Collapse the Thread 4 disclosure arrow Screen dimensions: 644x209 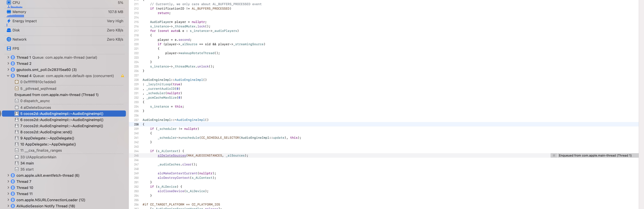(x=8, y=76)
